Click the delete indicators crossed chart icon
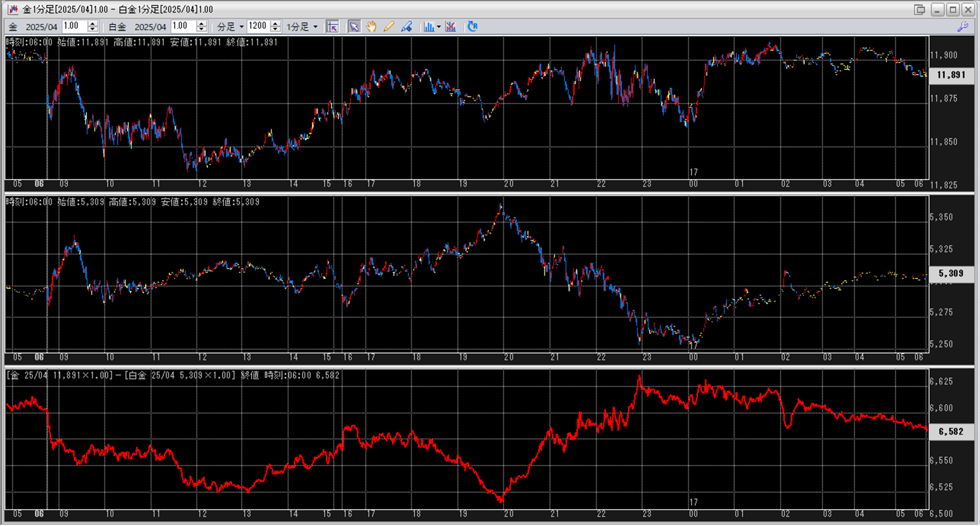The height and width of the screenshot is (526, 980). pos(451,27)
